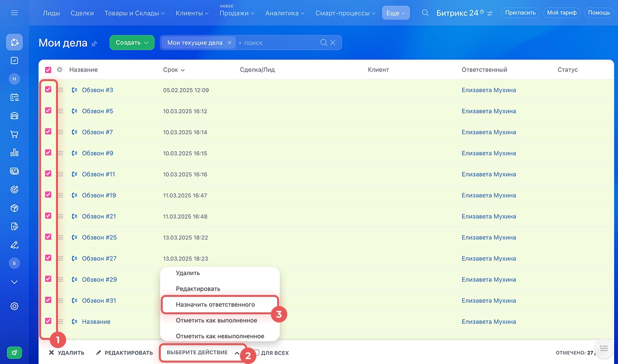
Task: Click the green rocket icon
Action: [x=14, y=353]
